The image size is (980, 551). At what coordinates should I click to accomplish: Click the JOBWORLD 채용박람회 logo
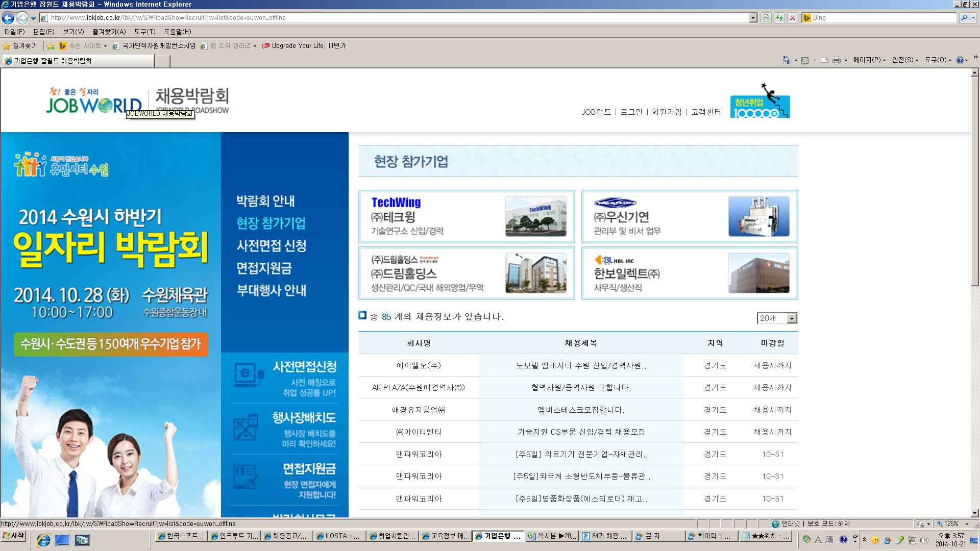coord(137,101)
